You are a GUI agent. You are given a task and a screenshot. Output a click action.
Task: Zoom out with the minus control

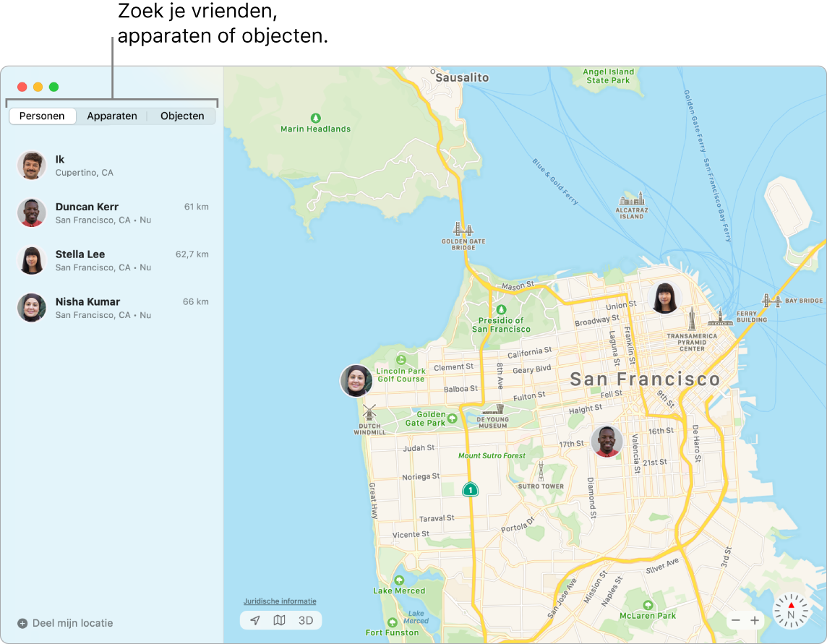pos(734,620)
